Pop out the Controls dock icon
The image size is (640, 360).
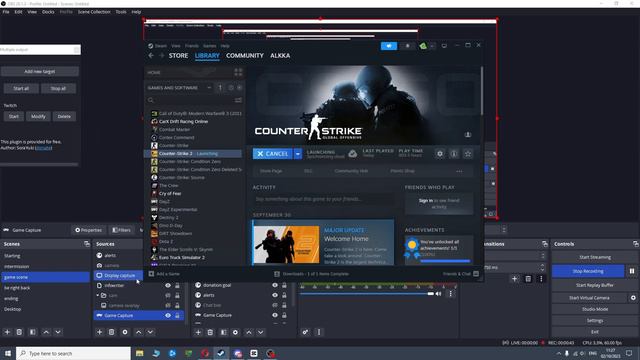tap(636, 244)
